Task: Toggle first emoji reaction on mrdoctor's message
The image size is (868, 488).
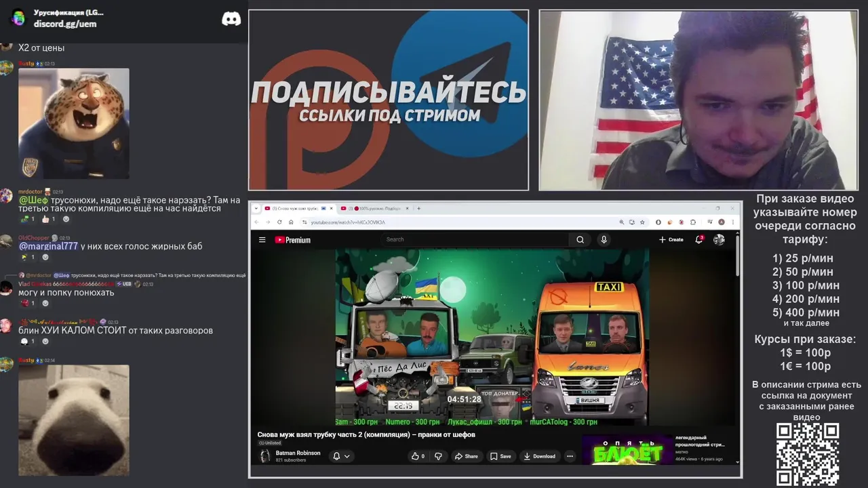Action: [x=27, y=219]
